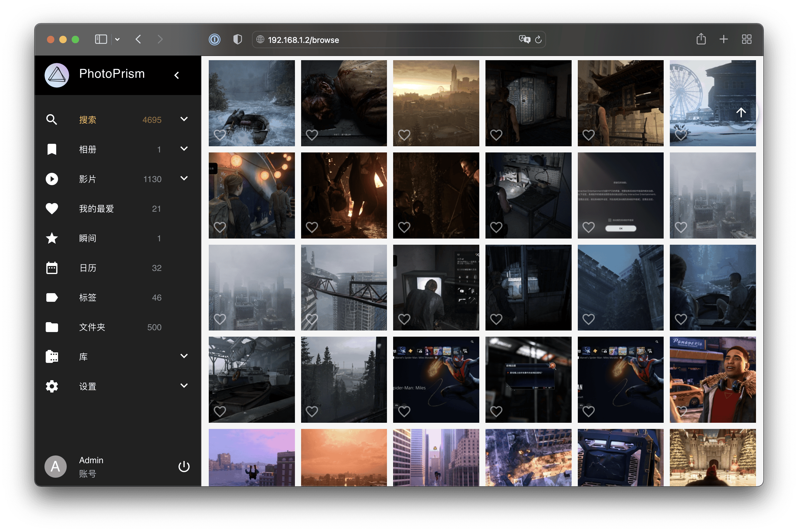Click the PhotoPrism logo icon
798x532 pixels.
pos(57,75)
